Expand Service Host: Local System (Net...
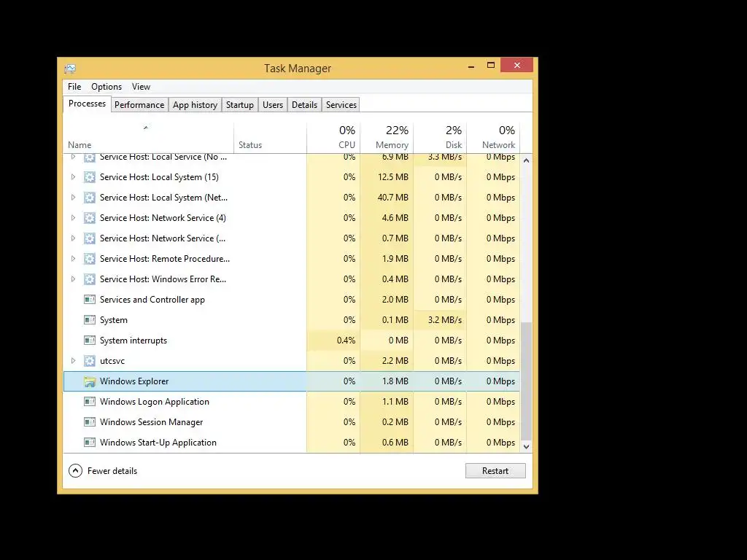 point(73,198)
